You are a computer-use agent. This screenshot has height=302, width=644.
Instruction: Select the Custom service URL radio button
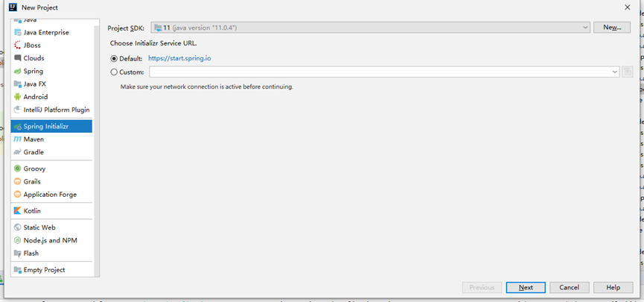114,72
